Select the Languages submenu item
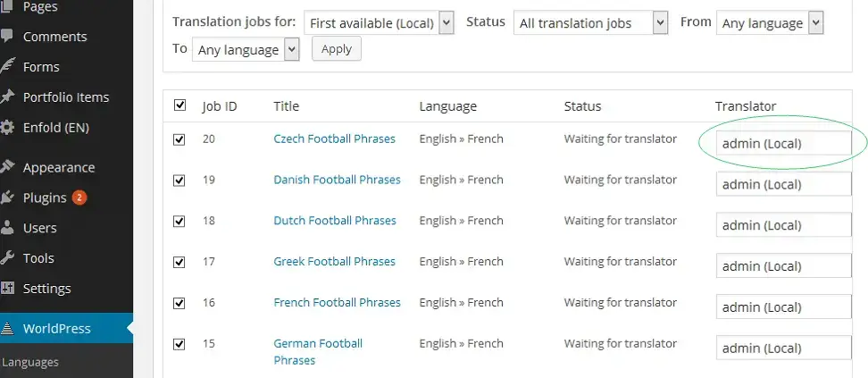Image resolution: width=868 pixels, height=378 pixels. point(30,362)
